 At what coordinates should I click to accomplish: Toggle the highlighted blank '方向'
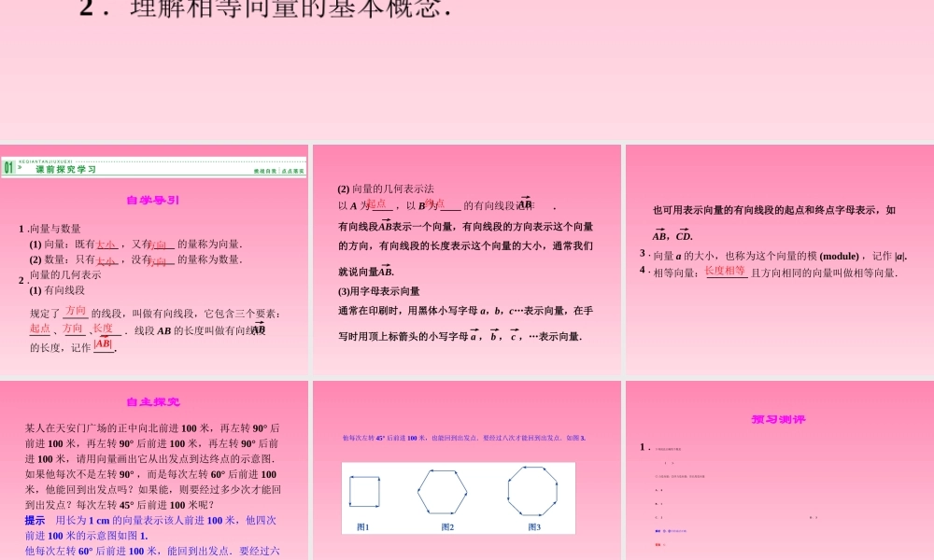[76, 311]
